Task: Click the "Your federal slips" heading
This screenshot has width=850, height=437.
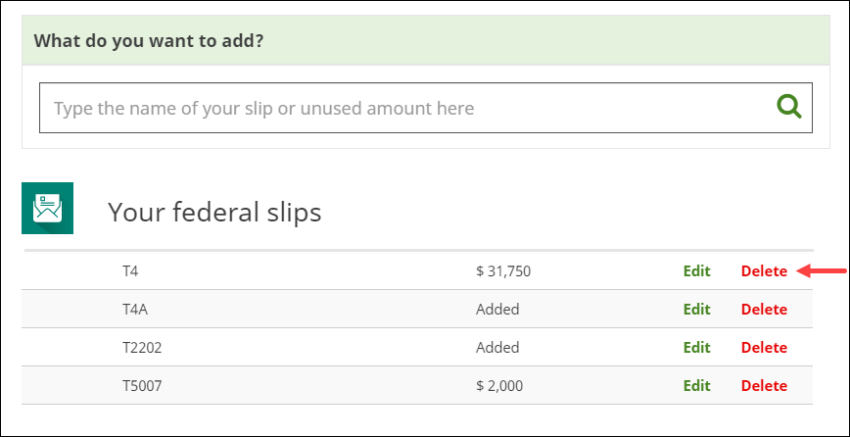Action: click(x=214, y=212)
